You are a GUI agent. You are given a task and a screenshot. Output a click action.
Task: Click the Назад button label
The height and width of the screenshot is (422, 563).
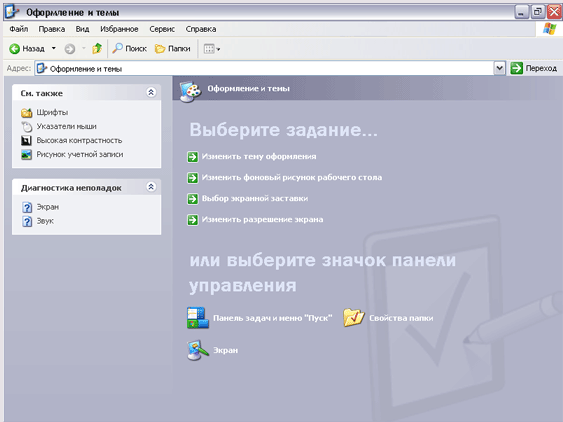pyautogui.click(x=33, y=48)
